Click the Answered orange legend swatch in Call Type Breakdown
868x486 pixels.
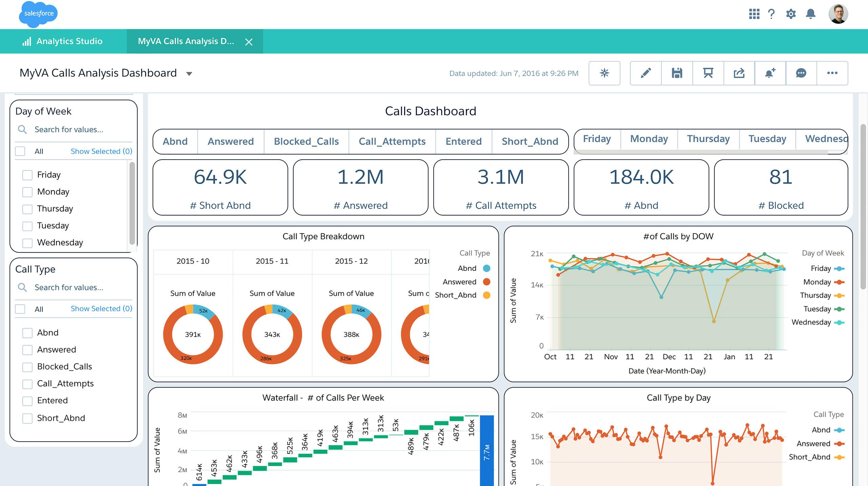[487, 282]
